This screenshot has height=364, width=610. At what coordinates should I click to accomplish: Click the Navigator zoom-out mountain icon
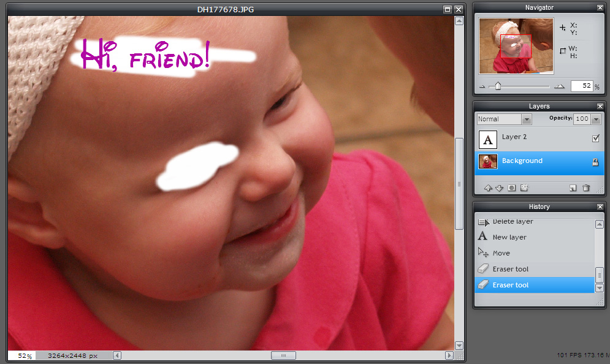pos(482,86)
